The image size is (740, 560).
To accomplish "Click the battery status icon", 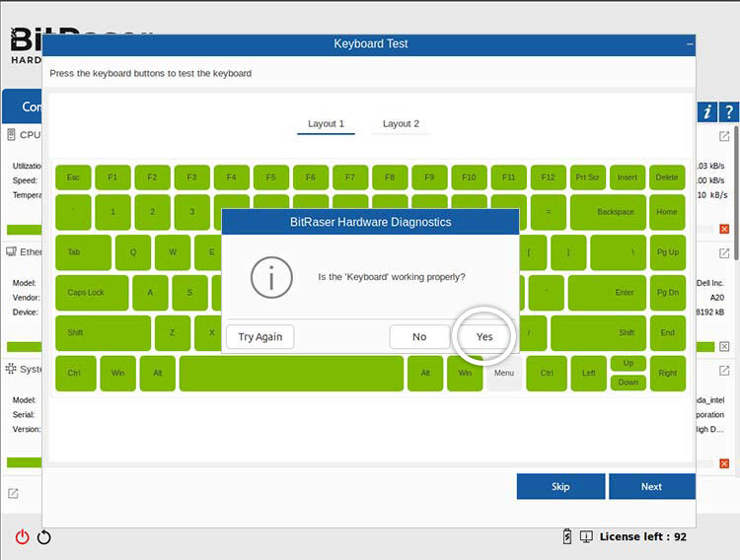I will pos(566,536).
